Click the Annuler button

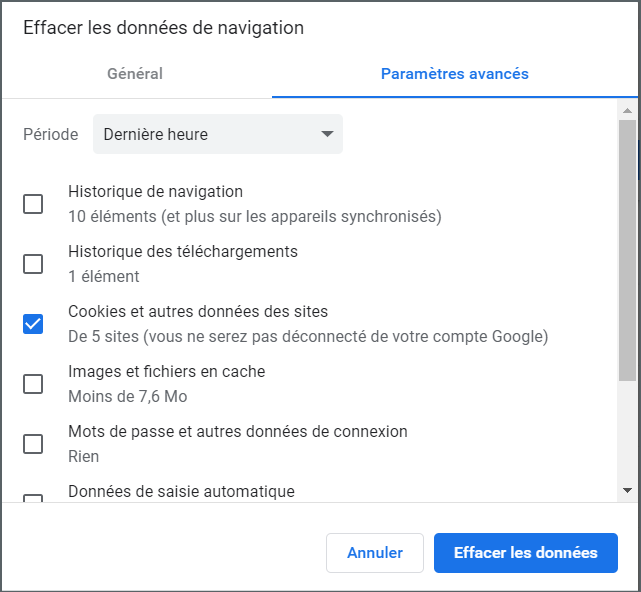[x=375, y=553]
